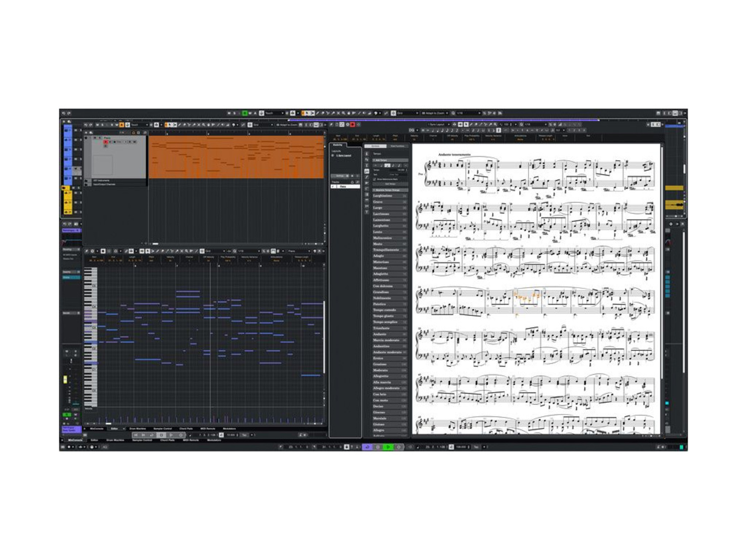747x560 pixels.
Task: Select the Draw tool in the Key Editor toolbar
Action: [x=158, y=250]
